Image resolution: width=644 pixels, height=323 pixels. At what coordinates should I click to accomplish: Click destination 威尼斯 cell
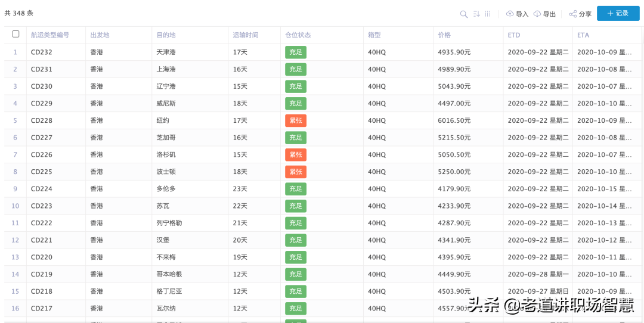[190, 104]
